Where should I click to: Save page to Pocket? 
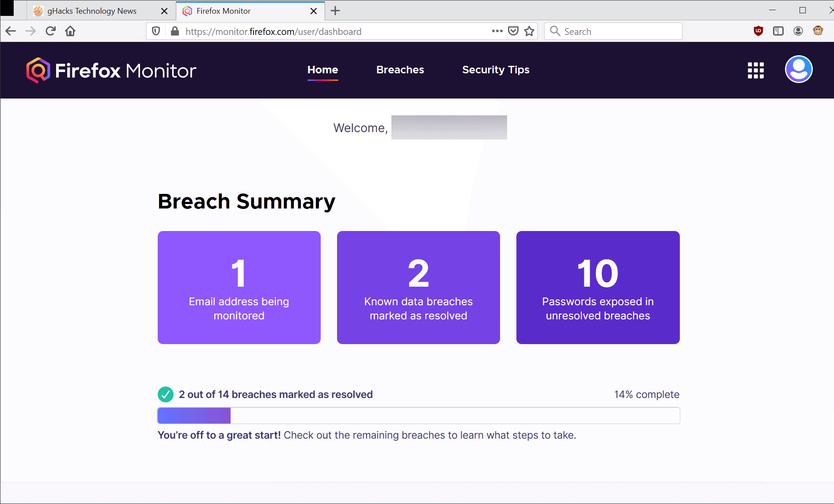(x=513, y=31)
